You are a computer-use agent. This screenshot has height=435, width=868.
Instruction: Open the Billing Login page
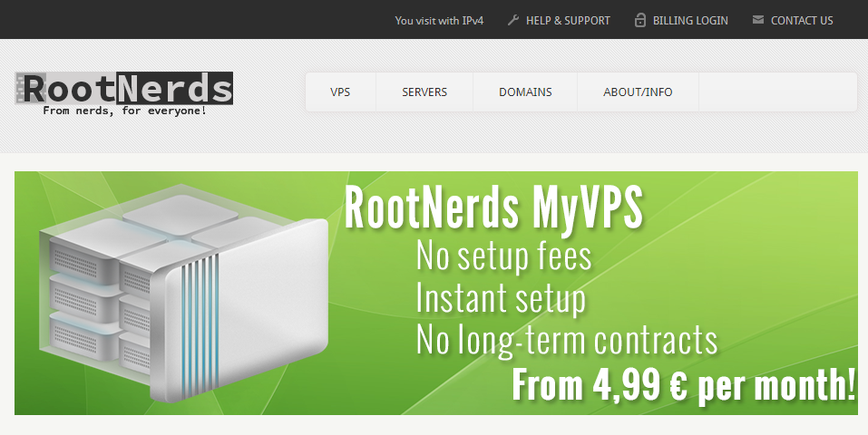690,21
